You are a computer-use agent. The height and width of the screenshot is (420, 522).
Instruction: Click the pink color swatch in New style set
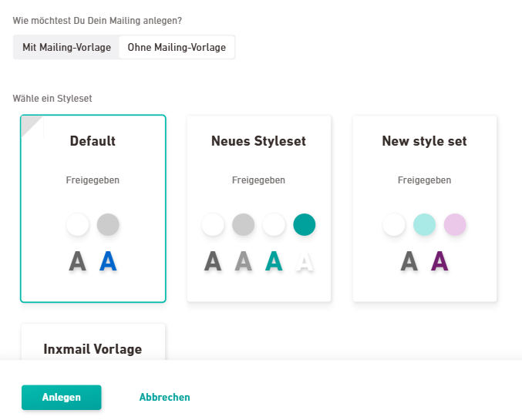tap(455, 224)
